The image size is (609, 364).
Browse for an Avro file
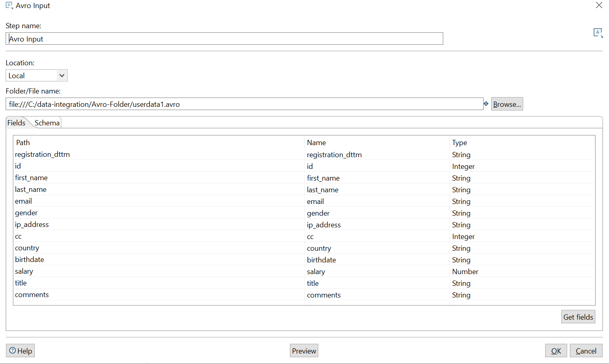coord(507,104)
